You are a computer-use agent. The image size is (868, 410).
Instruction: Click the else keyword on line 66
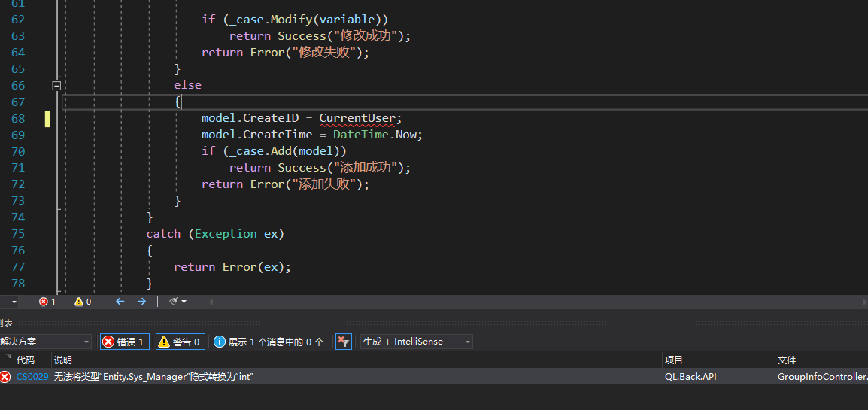coord(187,85)
